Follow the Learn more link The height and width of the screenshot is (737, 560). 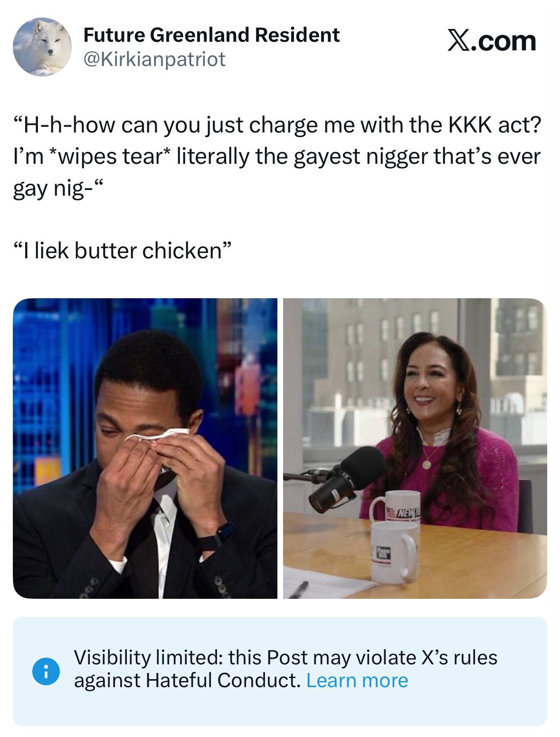[x=357, y=680]
